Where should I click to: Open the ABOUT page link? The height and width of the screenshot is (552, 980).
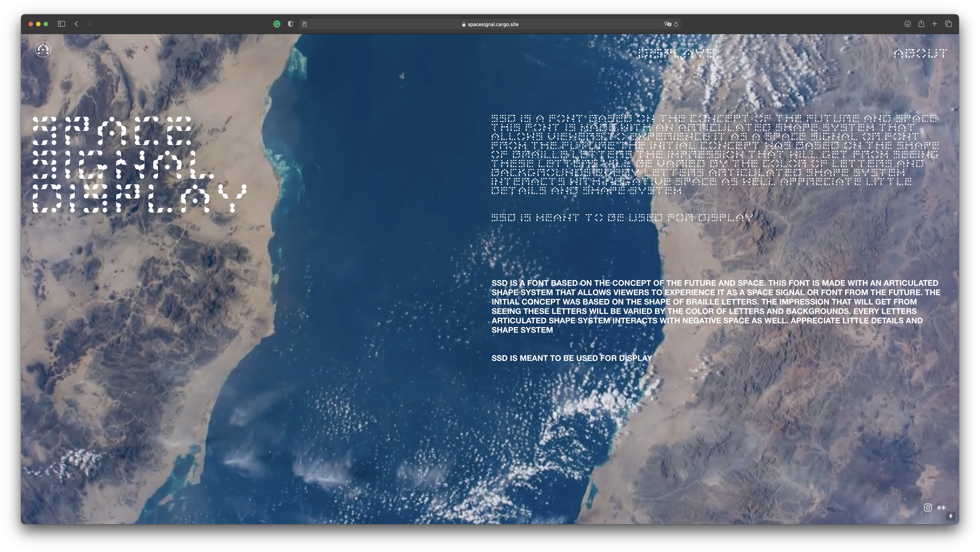tap(920, 53)
